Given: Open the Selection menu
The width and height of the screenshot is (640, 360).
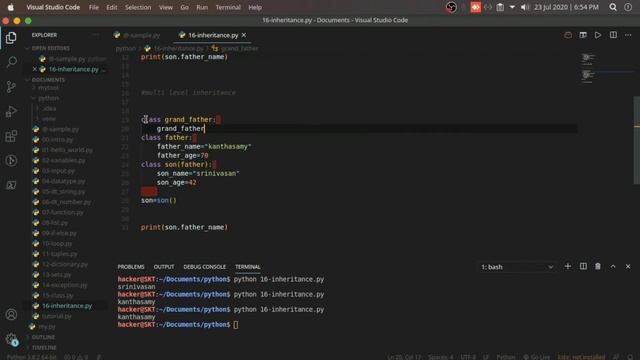Looking at the screenshot, I should 138,7.
